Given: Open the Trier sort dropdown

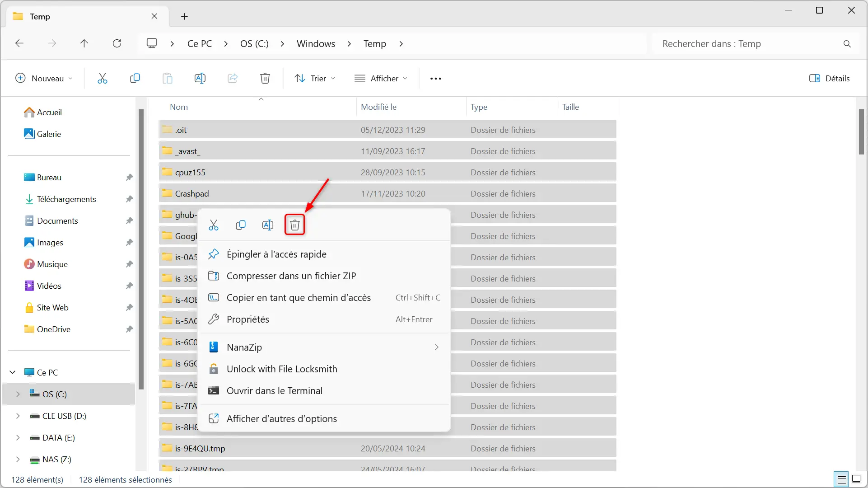Looking at the screenshot, I should click(315, 78).
